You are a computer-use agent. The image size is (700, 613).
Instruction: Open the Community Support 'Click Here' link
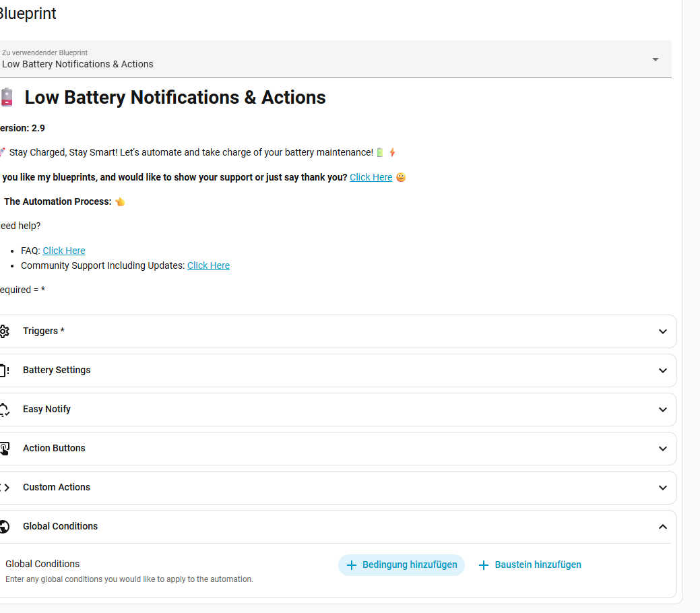pyautogui.click(x=208, y=265)
